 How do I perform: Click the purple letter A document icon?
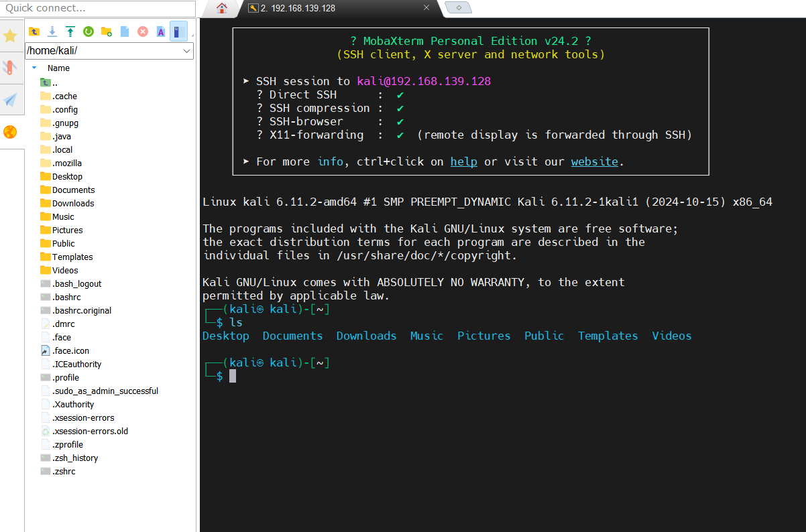[161, 31]
